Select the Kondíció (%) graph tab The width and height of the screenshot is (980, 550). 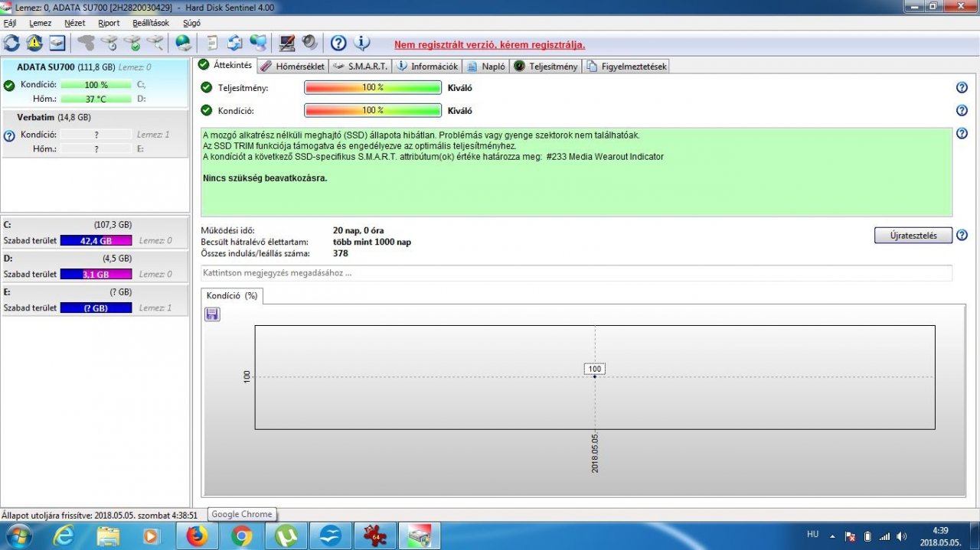(x=232, y=295)
